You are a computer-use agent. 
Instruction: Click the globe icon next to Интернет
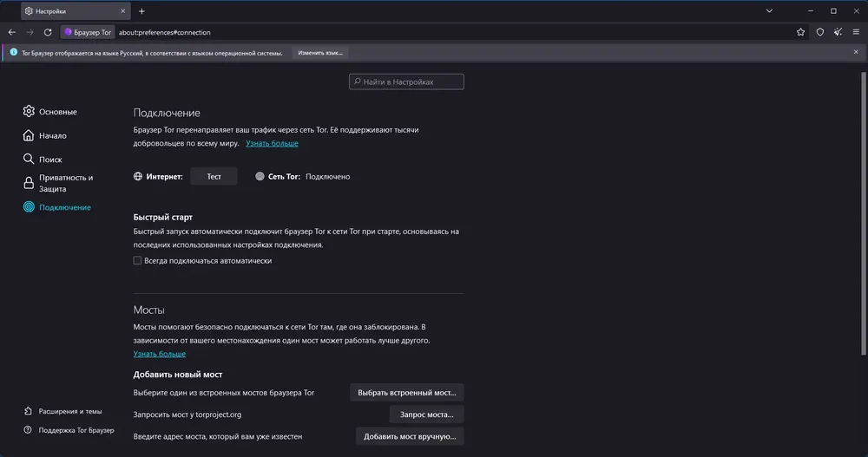138,177
